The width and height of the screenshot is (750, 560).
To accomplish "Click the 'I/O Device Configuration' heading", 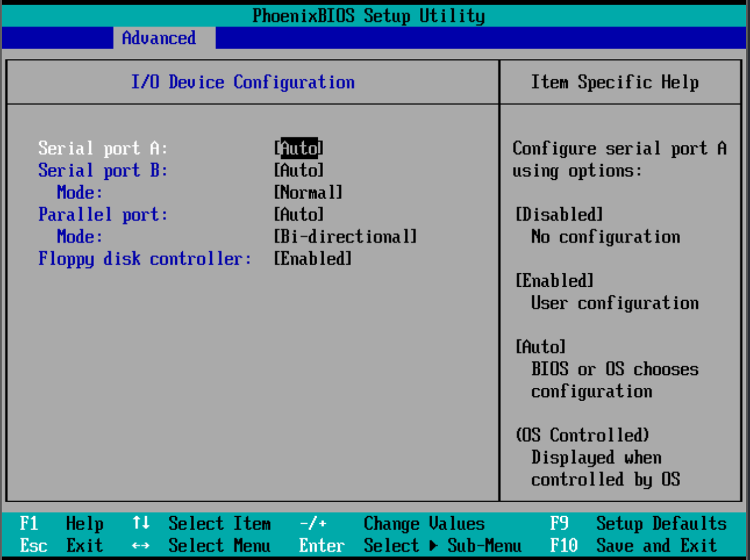I will click(242, 82).
